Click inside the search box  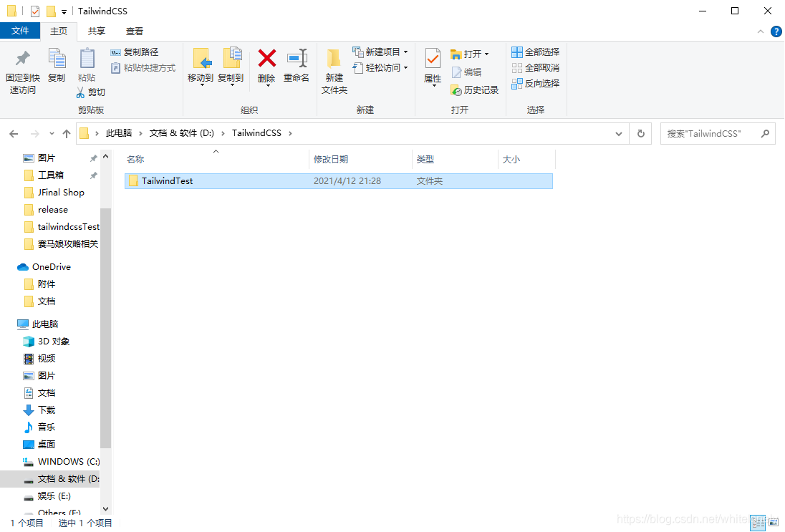(x=709, y=133)
